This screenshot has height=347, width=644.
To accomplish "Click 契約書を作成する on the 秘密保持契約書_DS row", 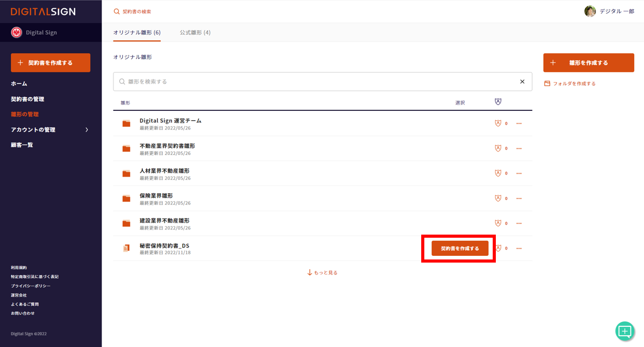I will tap(460, 249).
